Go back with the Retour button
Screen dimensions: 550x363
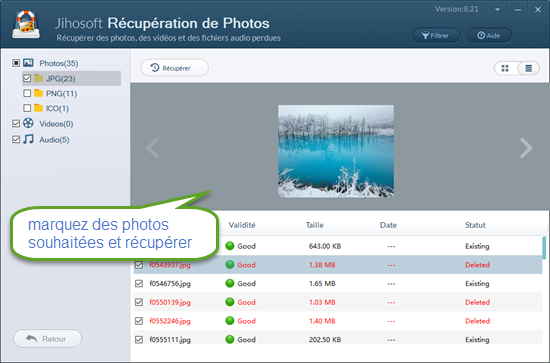click(x=47, y=339)
